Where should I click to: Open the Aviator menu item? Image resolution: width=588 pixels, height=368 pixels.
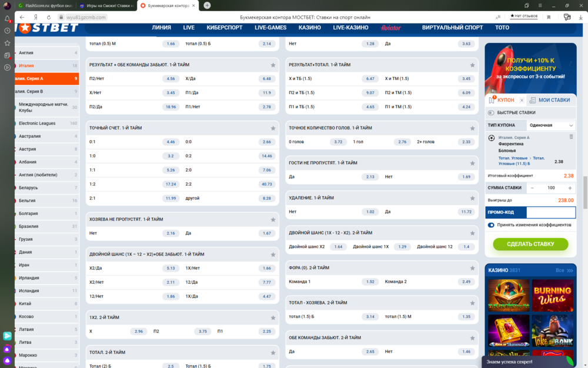pyautogui.click(x=391, y=28)
